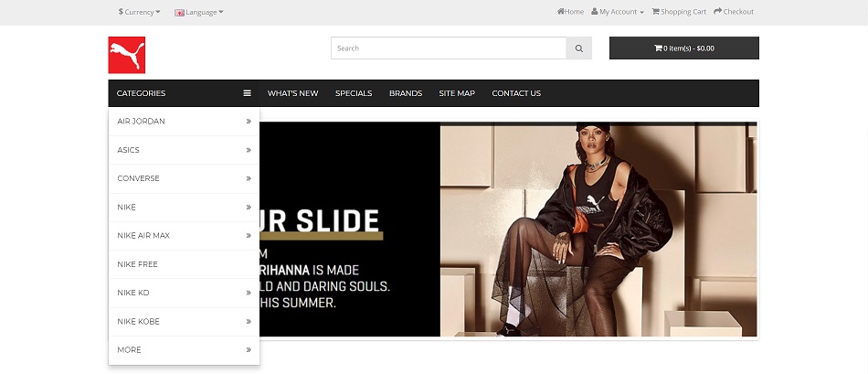Select the Converse category
The image size is (868, 374).
[138, 178]
